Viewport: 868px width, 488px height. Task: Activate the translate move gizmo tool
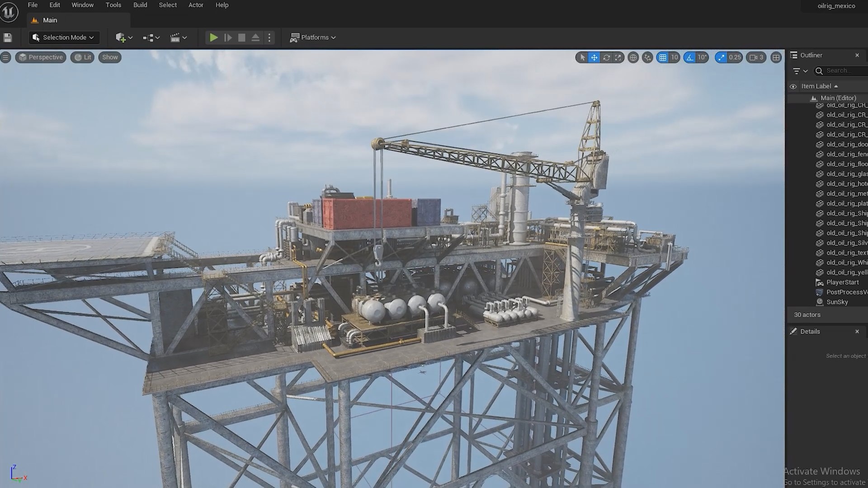594,57
